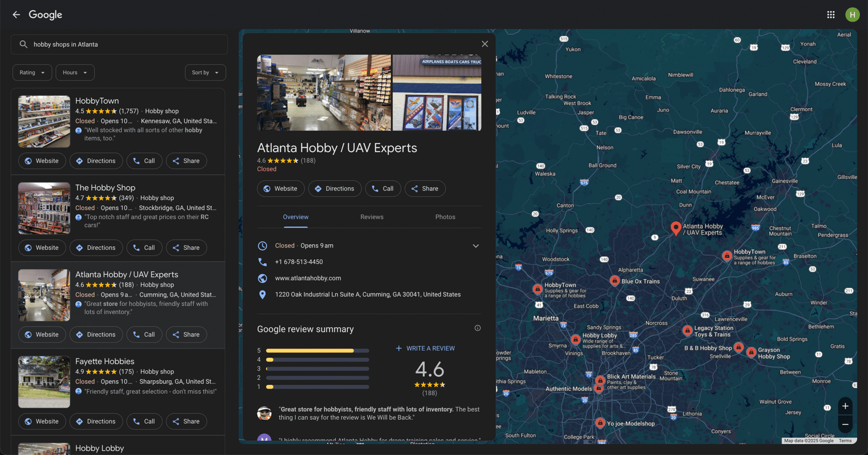The height and width of the screenshot is (455, 868).
Task: Click the 5-star rating bar
Action: click(x=317, y=351)
